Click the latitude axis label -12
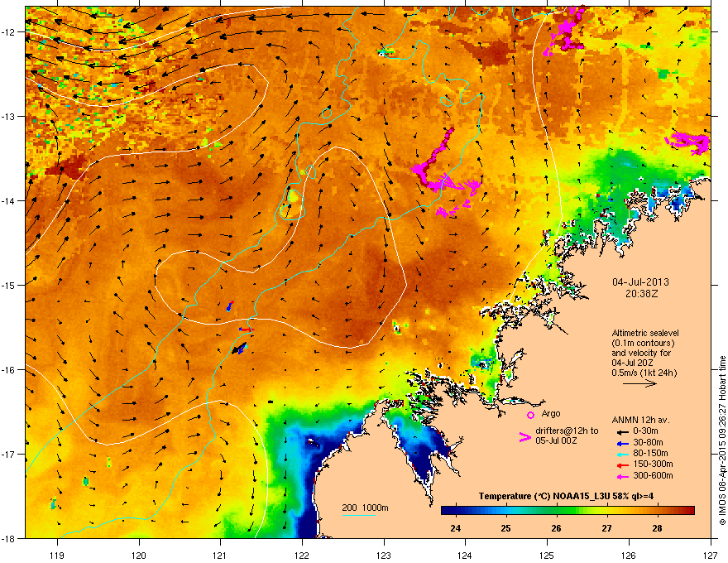This screenshot has height=563, width=728. (x=9, y=32)
